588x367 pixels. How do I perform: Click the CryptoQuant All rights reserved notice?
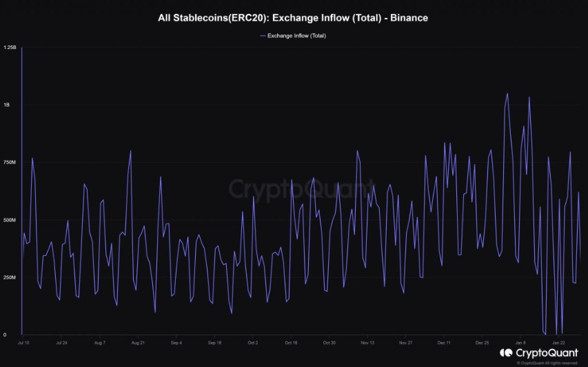[x=547, y=363]
